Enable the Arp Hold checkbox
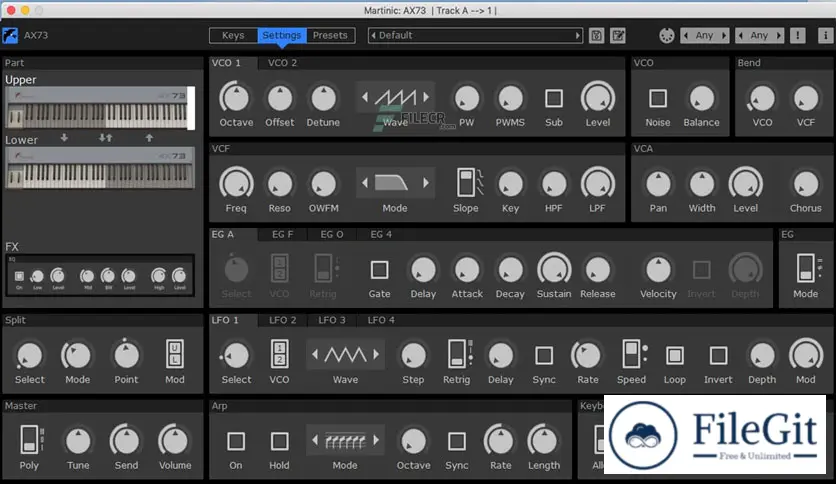836x484 pixels. tap(279, 441)
